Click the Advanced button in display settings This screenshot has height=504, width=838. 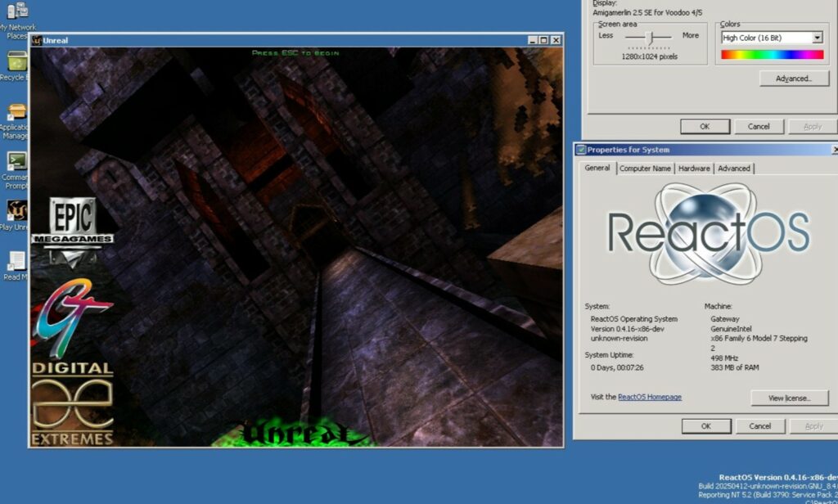(x=794, y=79)
